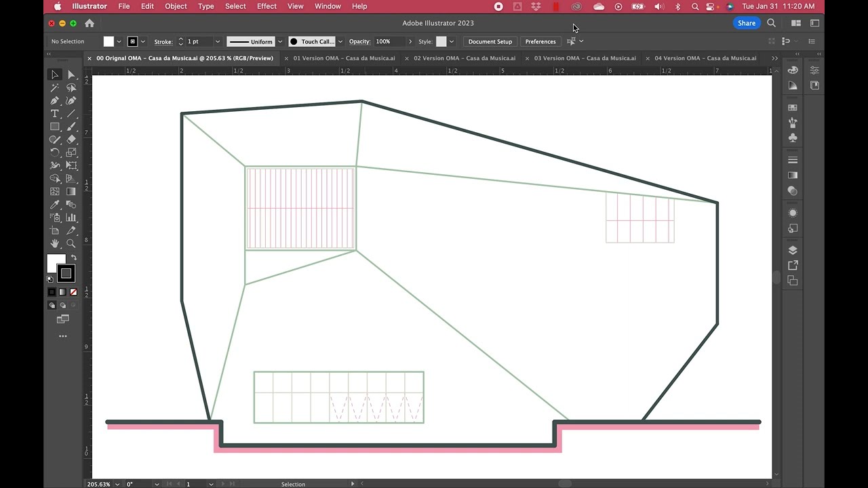
Task: Select the Symbol Sprayer tool
Action: (55, 218)
